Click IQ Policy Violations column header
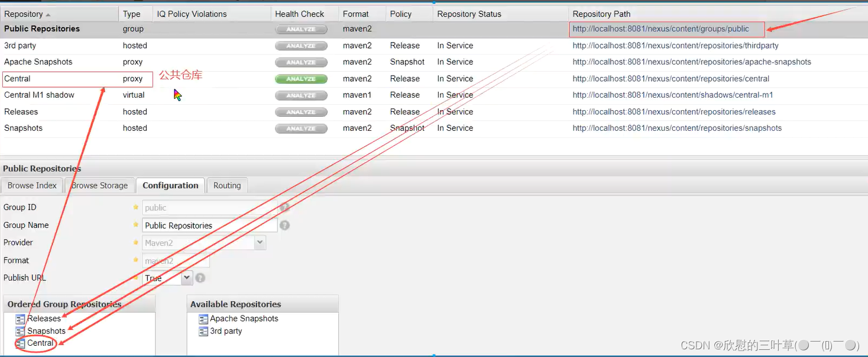This screenshot has width=868, height=357. [x=212, y=14]
